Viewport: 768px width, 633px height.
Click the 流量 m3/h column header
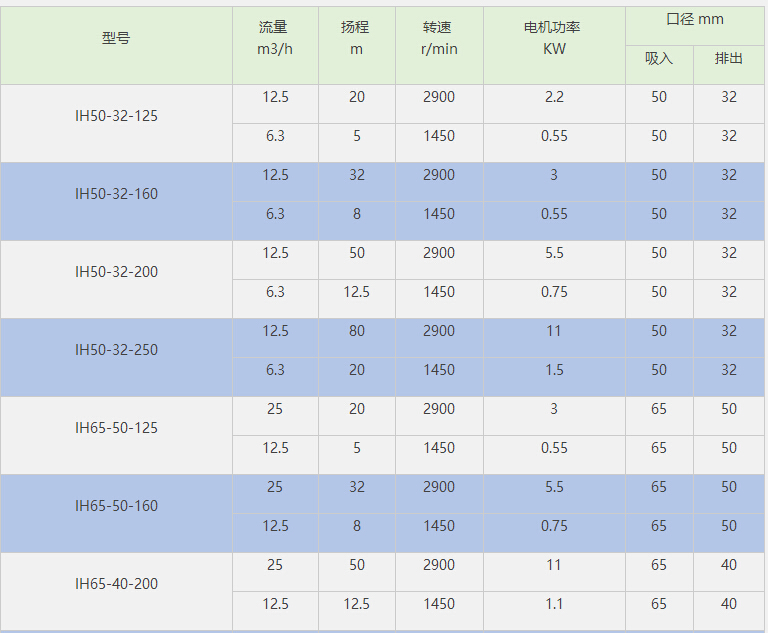coord(275,38)
